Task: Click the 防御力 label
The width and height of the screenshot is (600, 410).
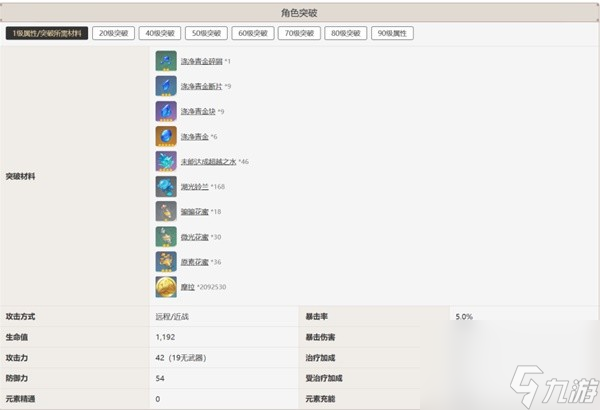Action: pos(17,378)
